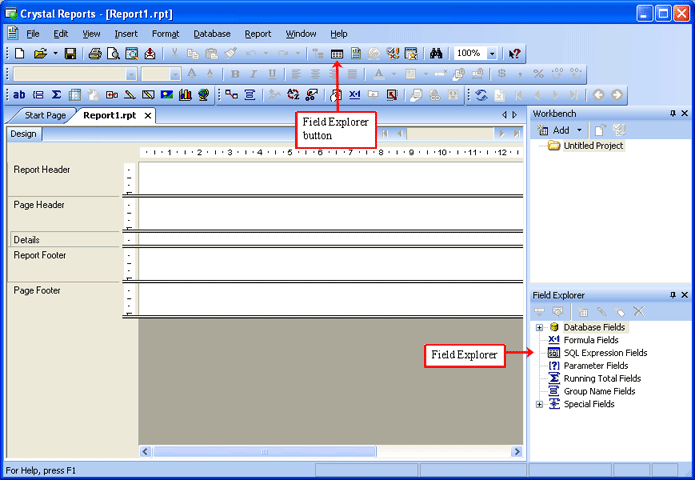This screenshot has height=480, width=695.
Task: Insert a text object using ab icon
Action: click(19, 95)
